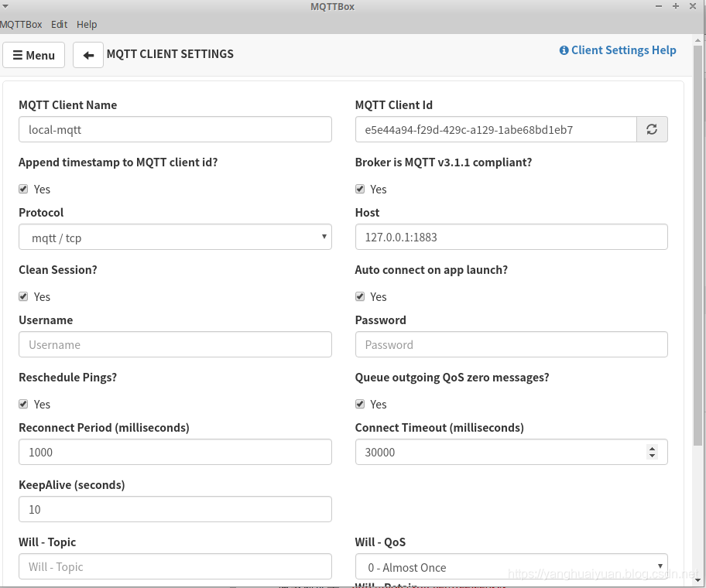The width and height of the screenshot is (706, 588).
Task: Click the Reconnect Period field
Action: (x=175, y=452)
